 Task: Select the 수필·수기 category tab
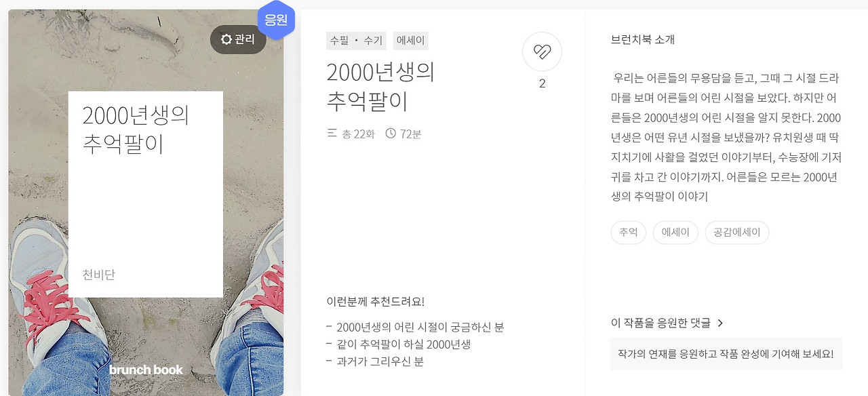[x=355, y=40]
